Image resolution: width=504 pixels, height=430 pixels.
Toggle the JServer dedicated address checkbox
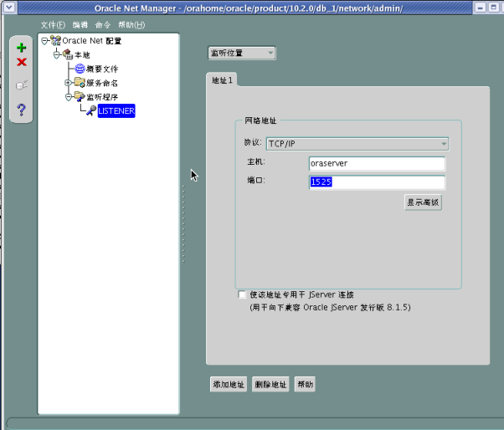coord(242,294)
